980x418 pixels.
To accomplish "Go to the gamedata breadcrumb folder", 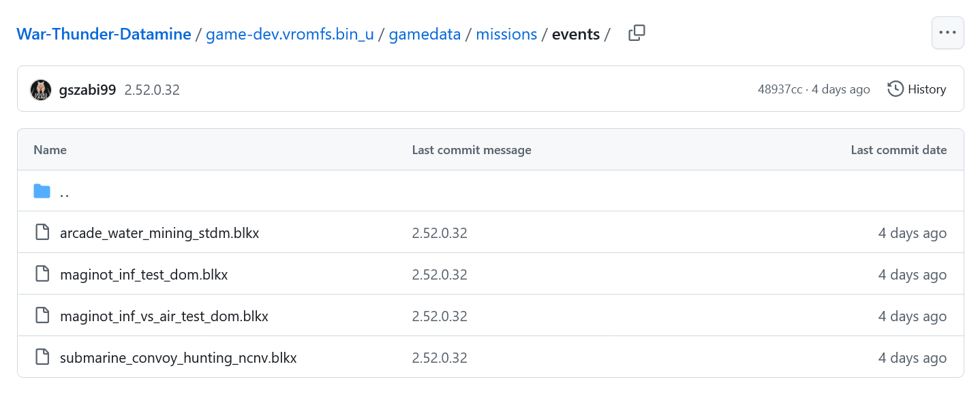I will click(425, 34).
